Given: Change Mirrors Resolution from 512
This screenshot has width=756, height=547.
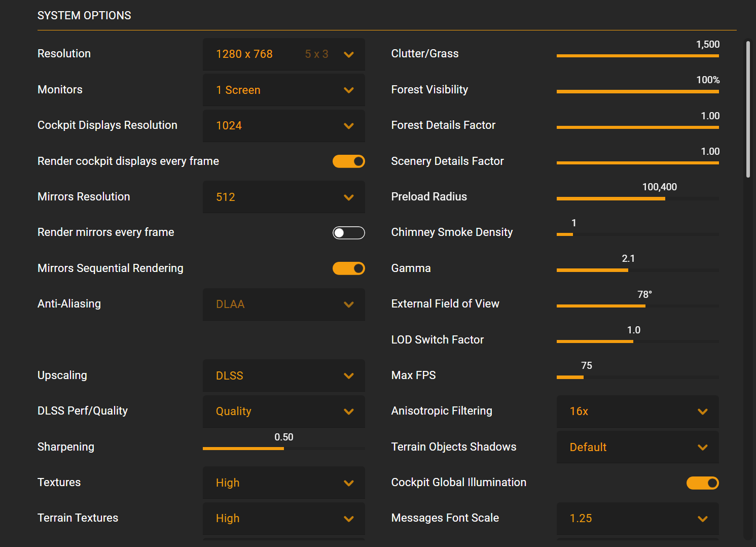Looking at the screenshot, I should coord(283,197).
